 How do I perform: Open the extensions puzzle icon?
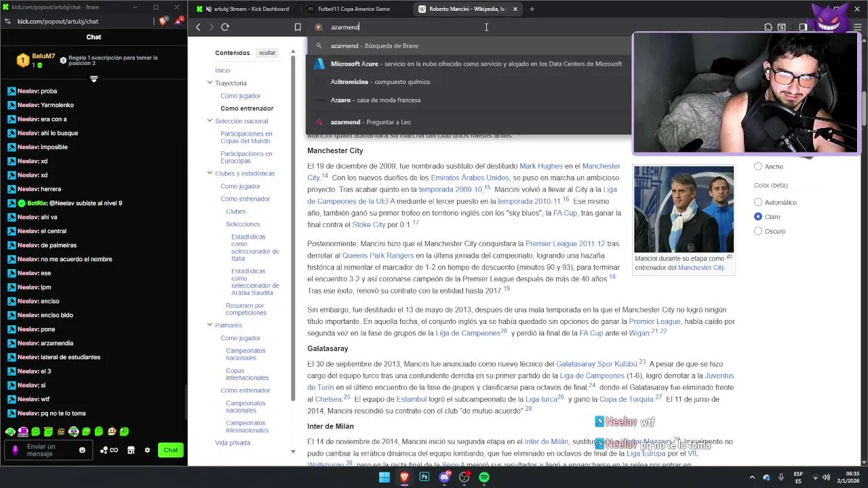[x=768, y=27]
